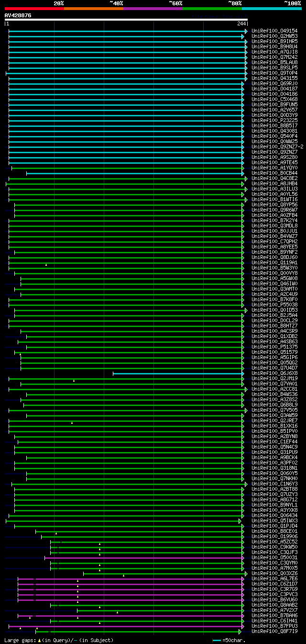Click the white query sequence ruler bar

pyautogui.click(x=126, y=20)
